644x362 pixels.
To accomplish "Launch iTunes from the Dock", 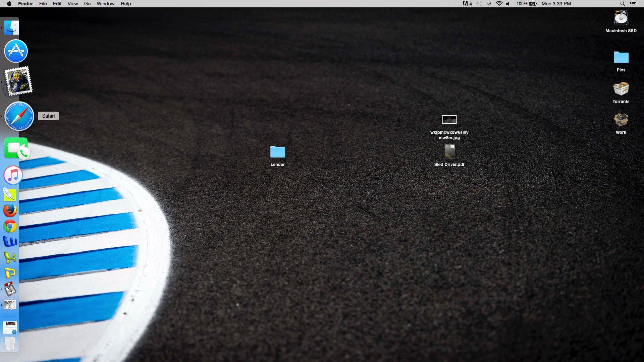I will click(13, 175).
